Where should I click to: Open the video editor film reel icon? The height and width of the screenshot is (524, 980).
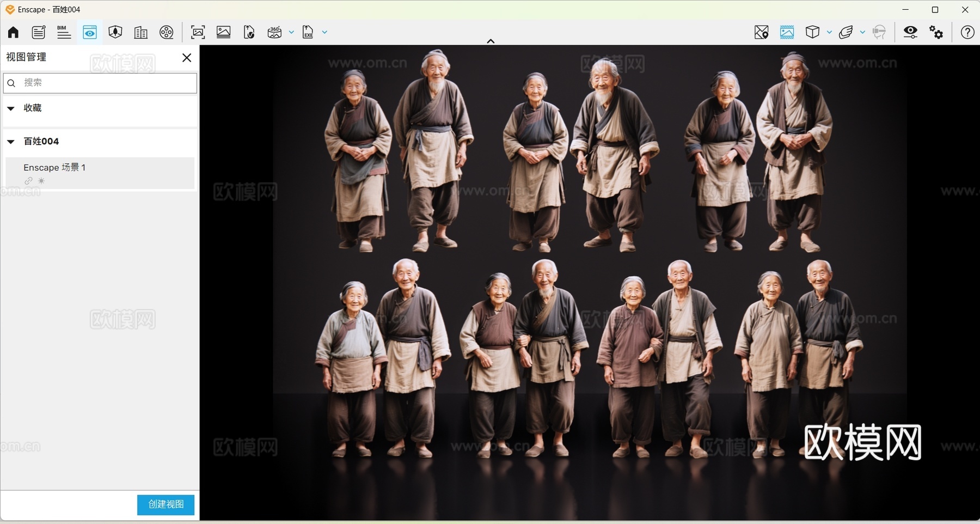[167, 32]
